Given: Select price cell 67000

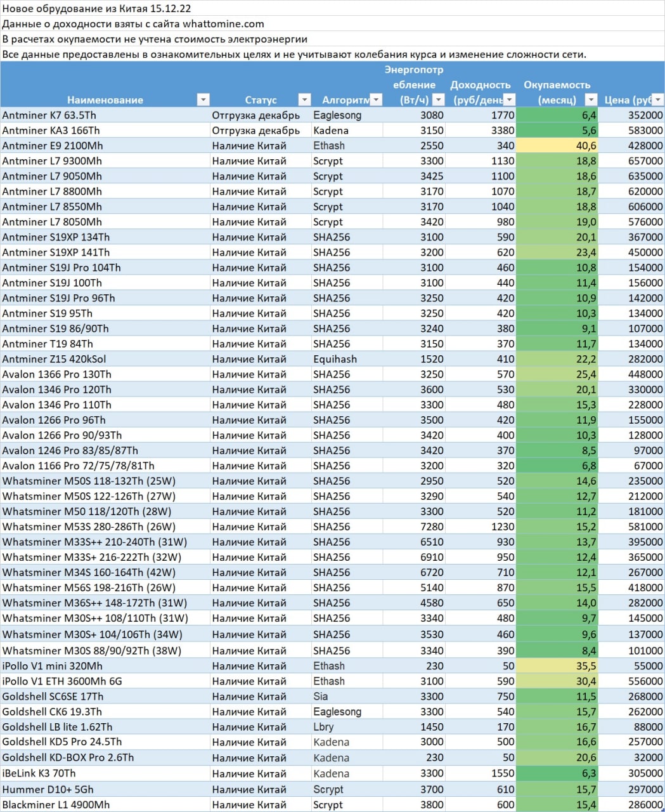Looking at the screenshot, I should 631,465.
